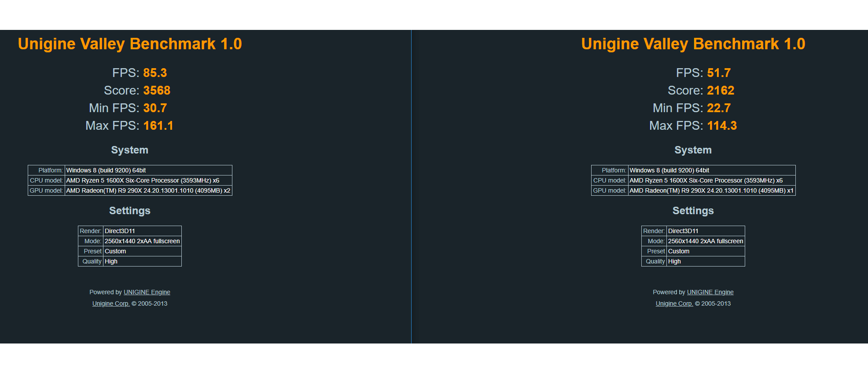The image size is (868, 380).
Task: Click the Max FPS value 114.3
Action: pos(722,125)
